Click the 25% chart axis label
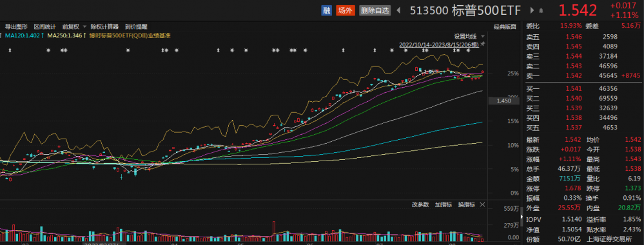644x245 pixels. pos(513,73)
